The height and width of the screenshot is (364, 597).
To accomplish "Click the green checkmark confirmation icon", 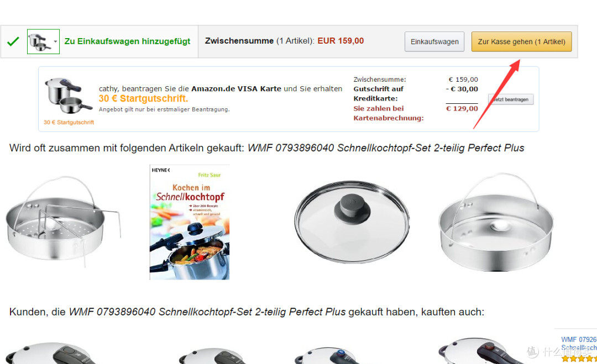I will click(x=13, y=41).
